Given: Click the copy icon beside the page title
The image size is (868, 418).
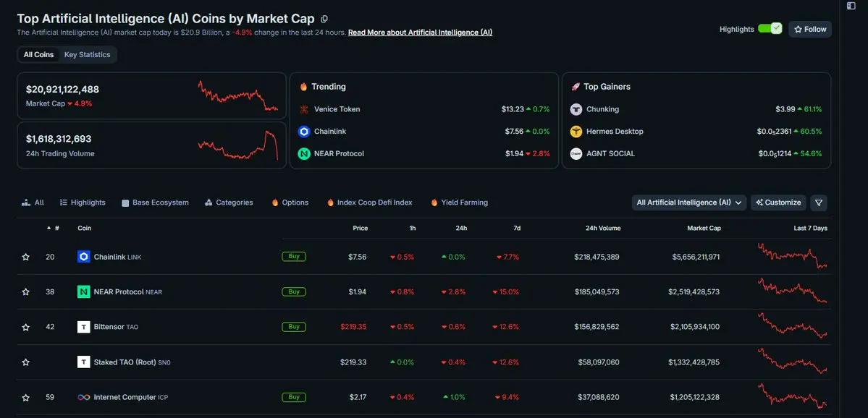Looking at the screenshot, I should (324, 19).
